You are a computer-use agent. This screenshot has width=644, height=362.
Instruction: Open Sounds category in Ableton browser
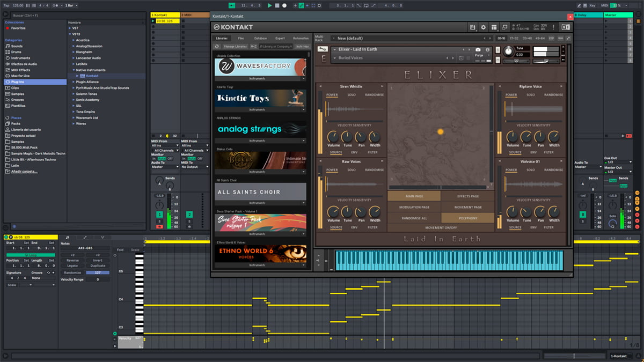[14, 46]
